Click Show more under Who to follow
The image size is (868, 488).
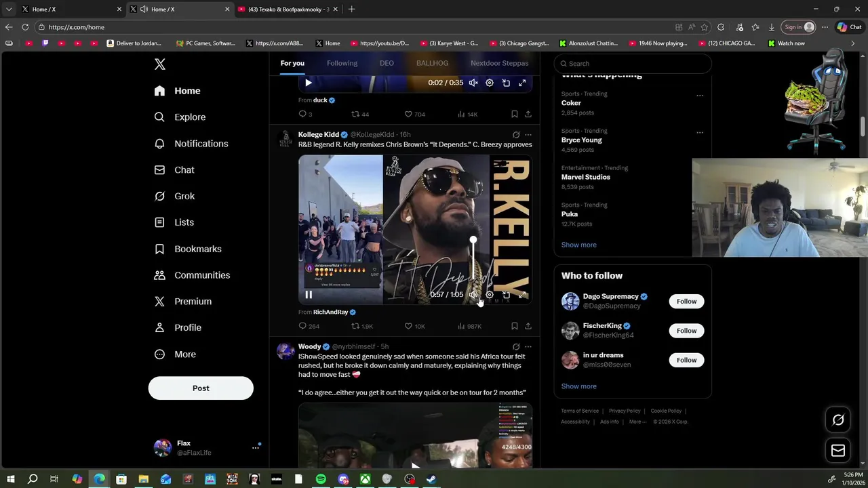578,386
